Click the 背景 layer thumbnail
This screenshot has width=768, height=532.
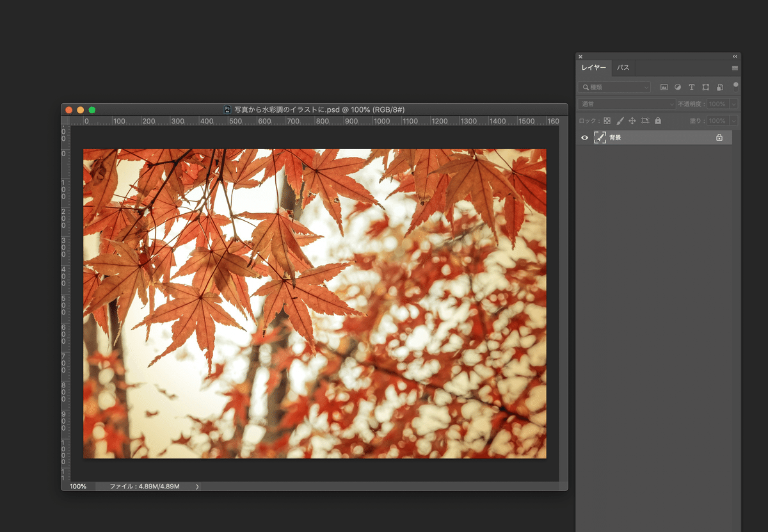click(600, 138)
